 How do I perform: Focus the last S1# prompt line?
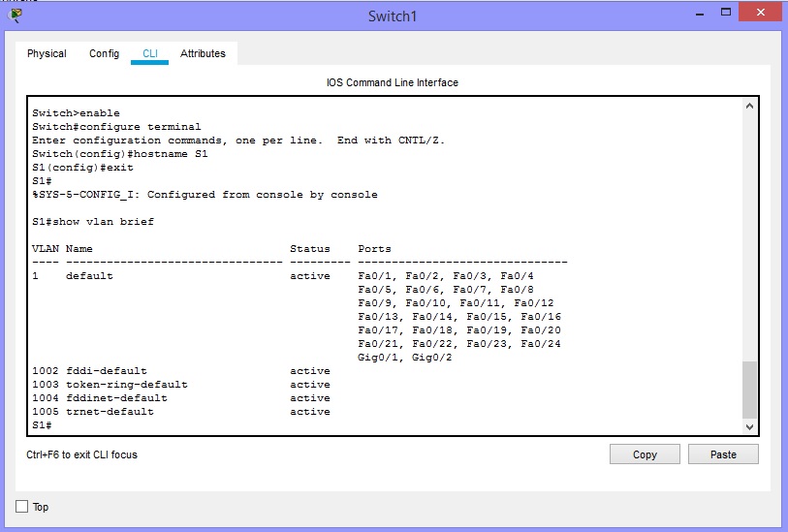click(x=42, y=425)
